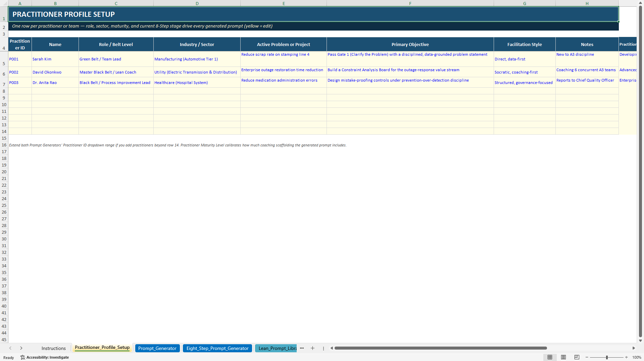Click the Role / Belt Level header cell
The width and height of the screenshot is (644, 361).
[116, 44]
